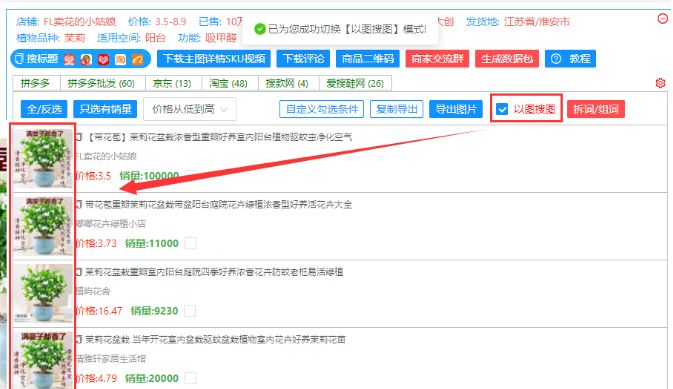Screen dimensions: 673x389
Task: Open the 商家交流群 button
Action: pos(437,59)
